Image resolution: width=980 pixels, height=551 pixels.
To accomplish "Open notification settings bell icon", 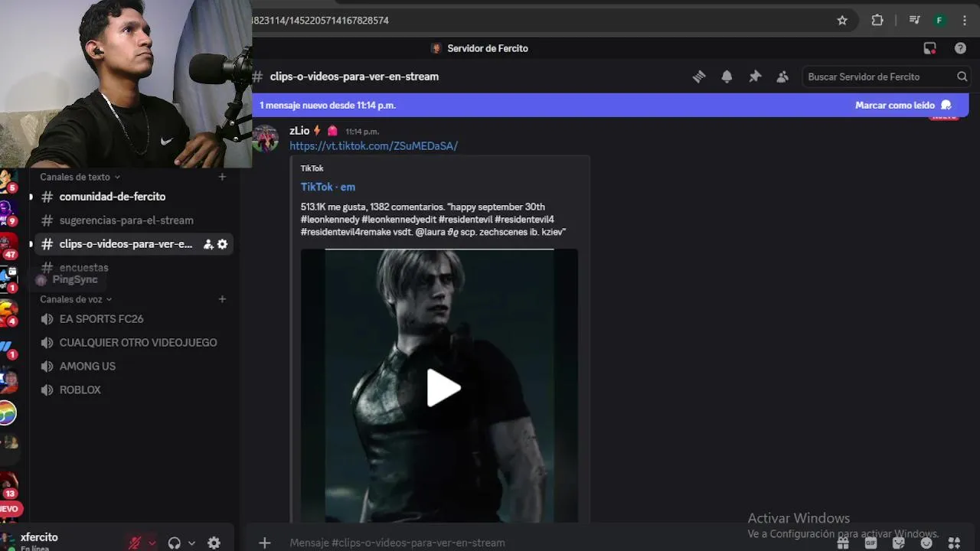I will tap(727, 77).
